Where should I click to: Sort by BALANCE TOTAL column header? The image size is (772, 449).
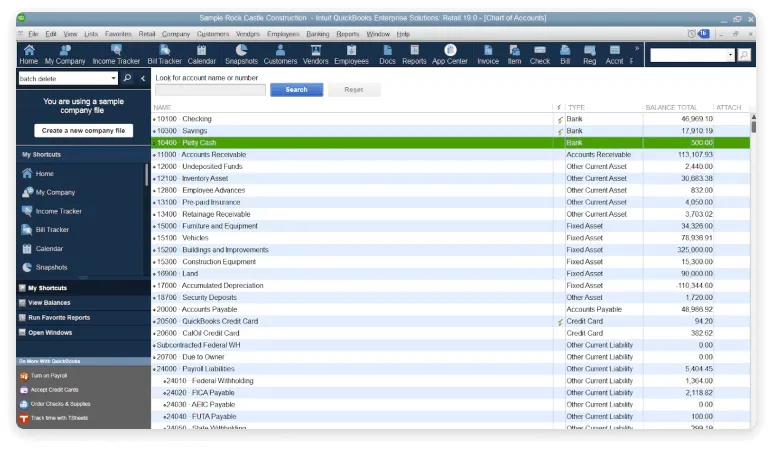(671, 107)
